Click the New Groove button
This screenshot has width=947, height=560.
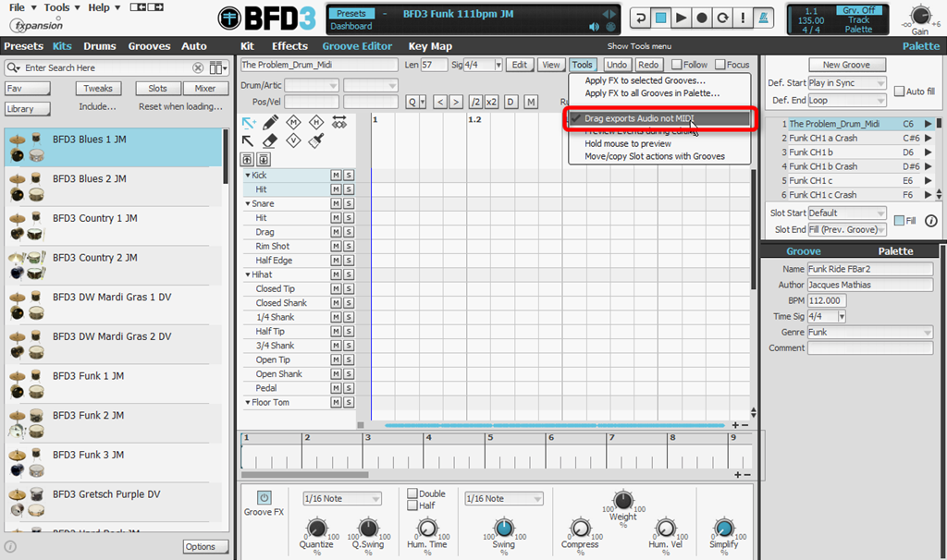point(846,64)
